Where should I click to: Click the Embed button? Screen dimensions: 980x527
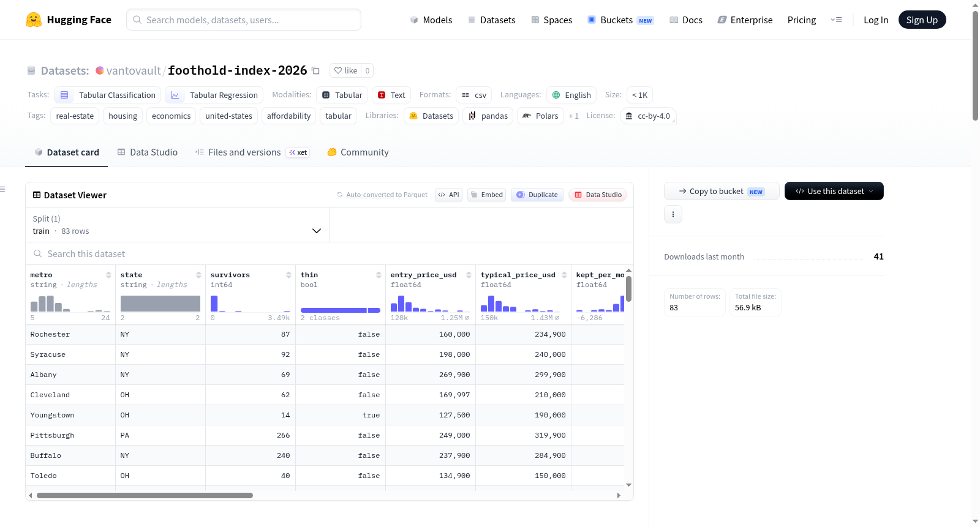click(487, 195)
